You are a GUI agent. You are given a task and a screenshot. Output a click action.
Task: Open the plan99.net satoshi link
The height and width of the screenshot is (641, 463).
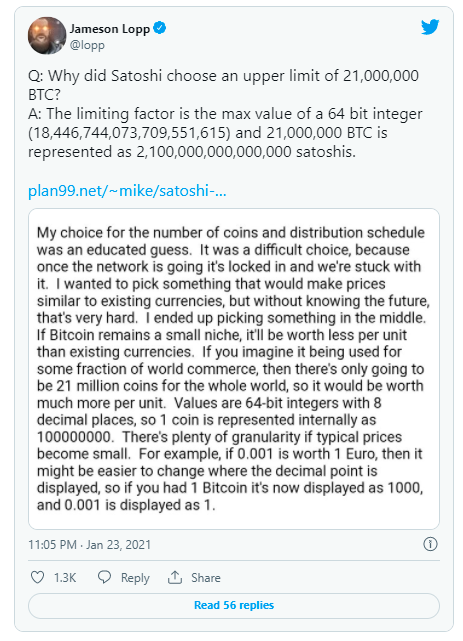127,191
